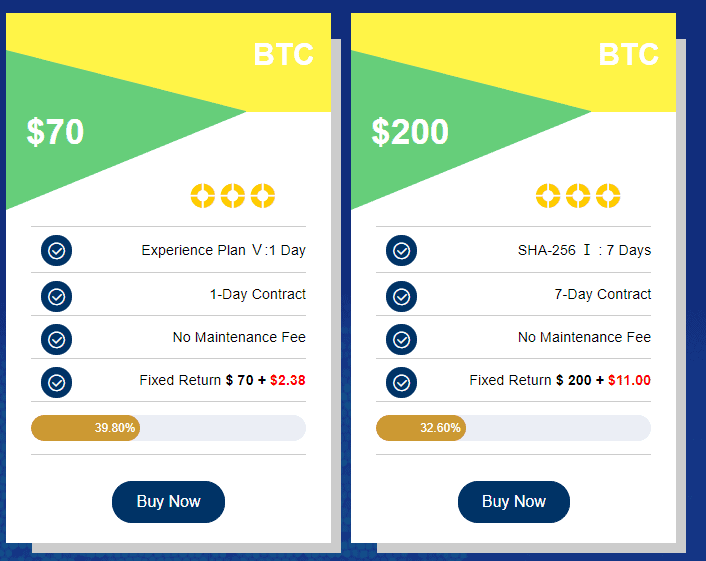Click middle yellow ring icon on $70 card

pyautogui.click(x=233, y=195)
